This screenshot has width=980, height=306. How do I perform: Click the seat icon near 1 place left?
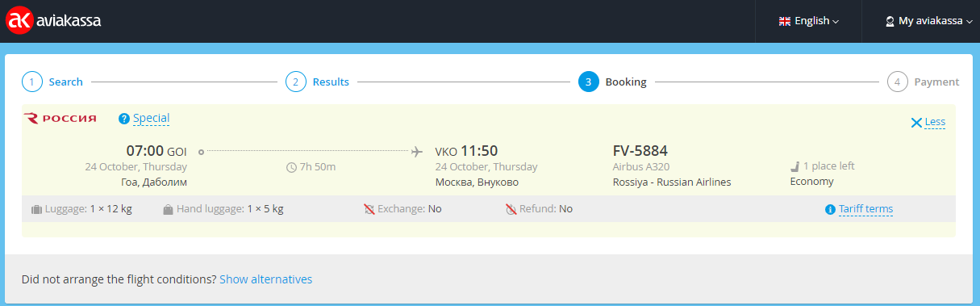(x=794, y=166)
